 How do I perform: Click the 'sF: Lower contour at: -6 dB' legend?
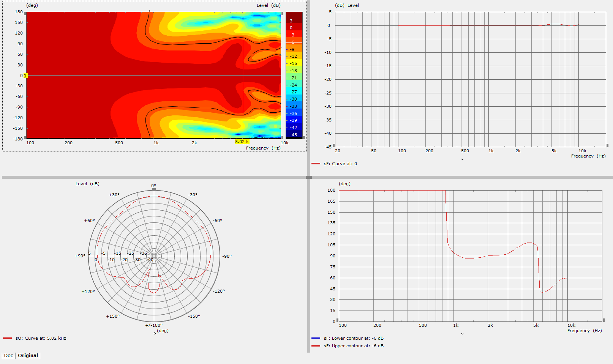pyautogui.click(x=354, y=338)
